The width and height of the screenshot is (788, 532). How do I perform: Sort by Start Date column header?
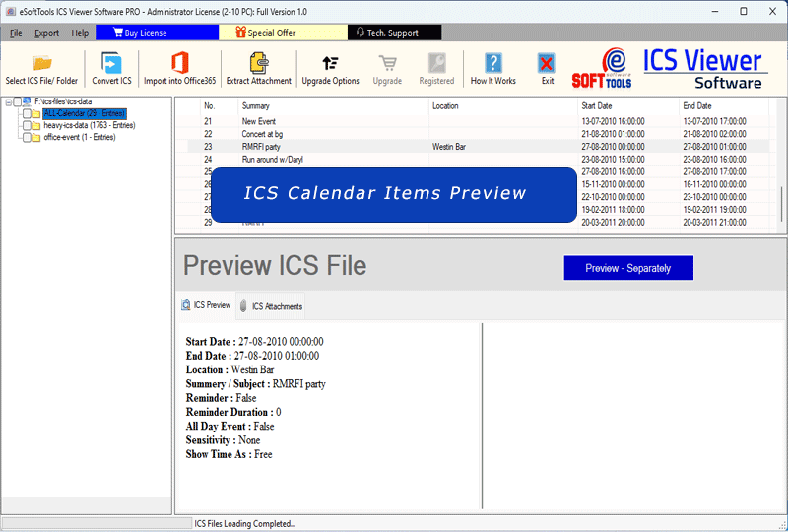pos(628,106)
